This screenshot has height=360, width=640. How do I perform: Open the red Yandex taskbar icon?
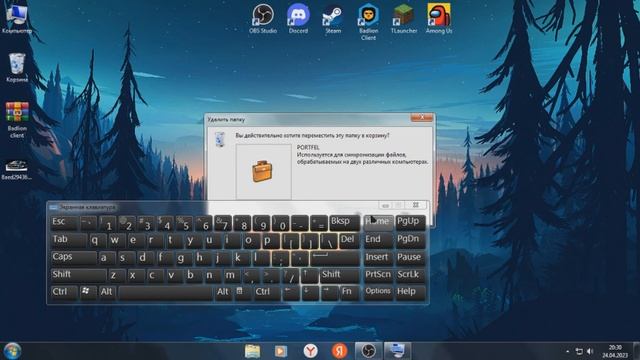tap(339, 351)
